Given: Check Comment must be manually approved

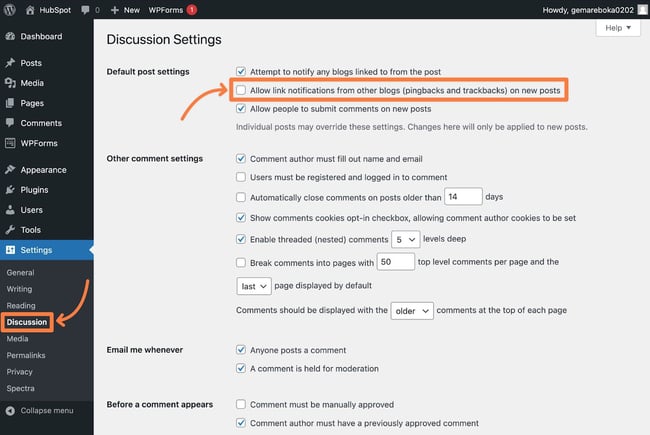Looking at the screenshot, I should click(x=241, y=404).
